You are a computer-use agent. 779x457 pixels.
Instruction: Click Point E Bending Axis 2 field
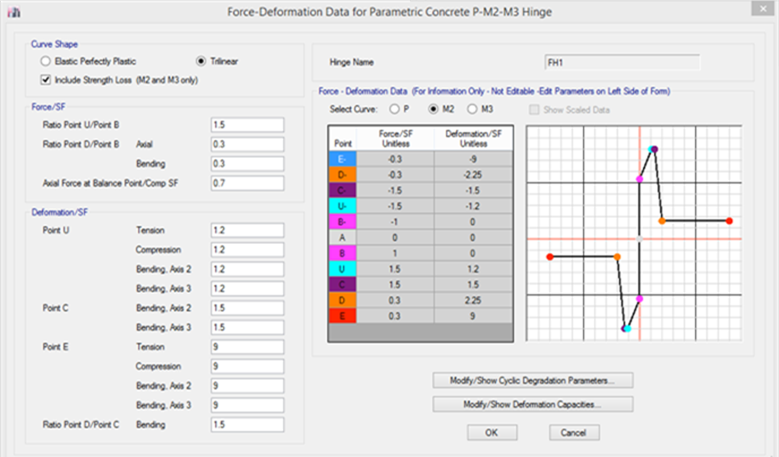[247, 385]
